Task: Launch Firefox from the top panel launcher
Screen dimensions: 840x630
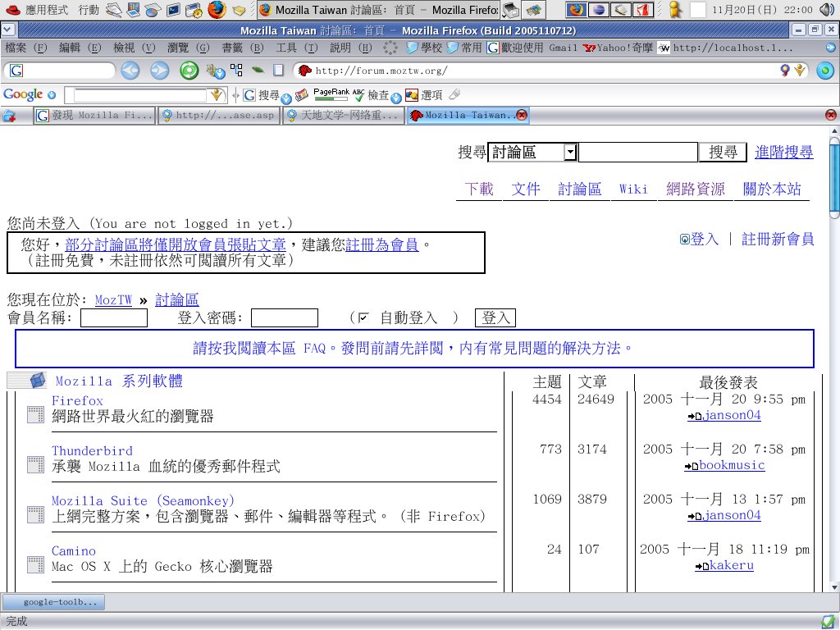Action: point(217,11)
